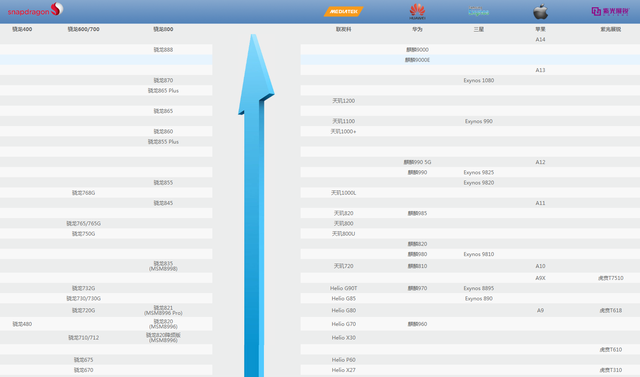Click the purple Unisoc logo
This screenshot has height=377, width=640.
click(610, 11)
